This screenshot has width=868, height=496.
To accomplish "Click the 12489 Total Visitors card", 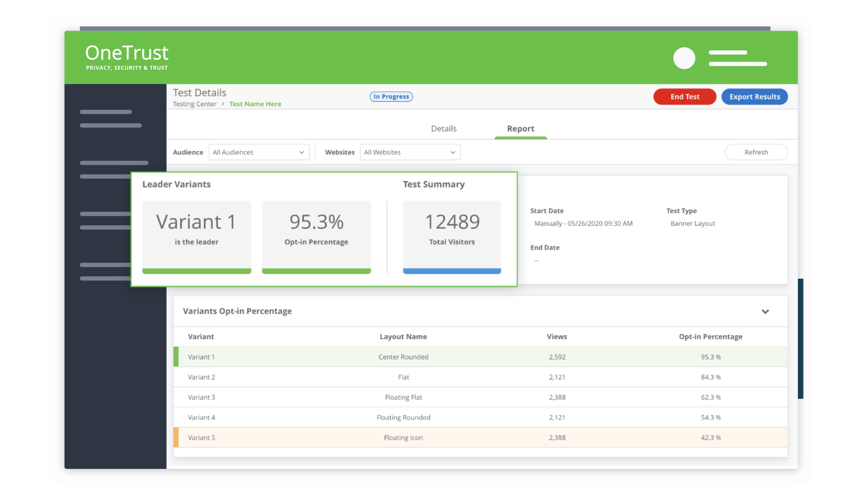I will tap(452, 235).
